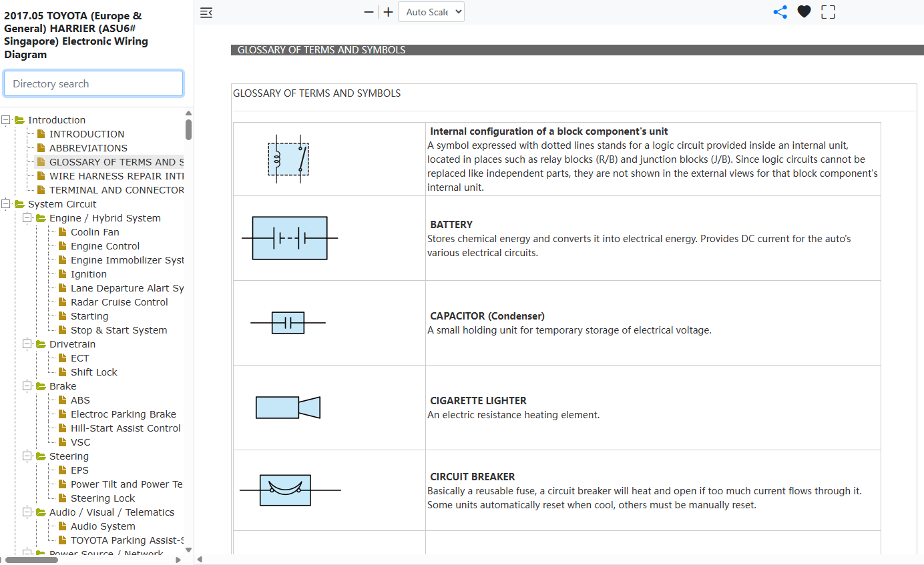This screenshot has width=924, height=565.
Task: Enter fullscreen mode via the brackets icon
Action: (x=828, y=12)
